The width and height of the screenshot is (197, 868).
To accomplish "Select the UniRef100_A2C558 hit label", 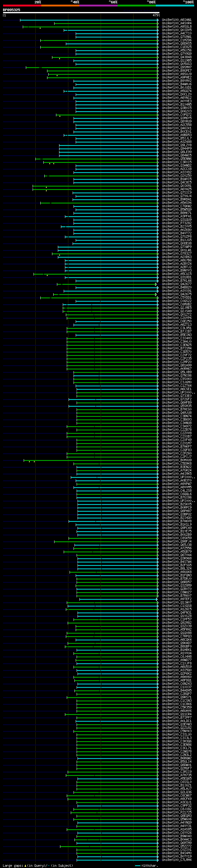I will [176, 125].
